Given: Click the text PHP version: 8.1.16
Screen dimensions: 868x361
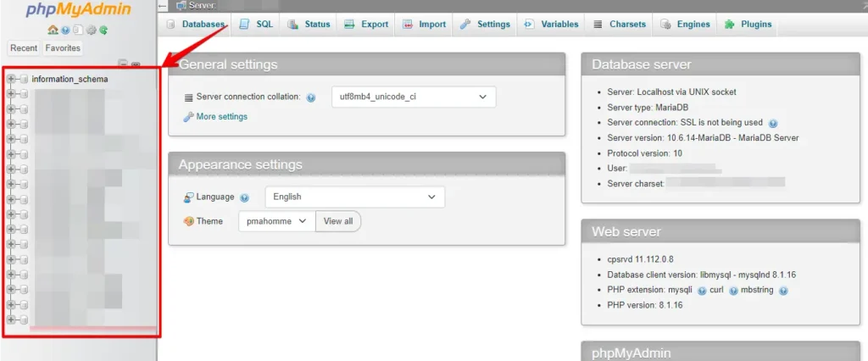Looking at the screenshot, I should tap(645, 305).
